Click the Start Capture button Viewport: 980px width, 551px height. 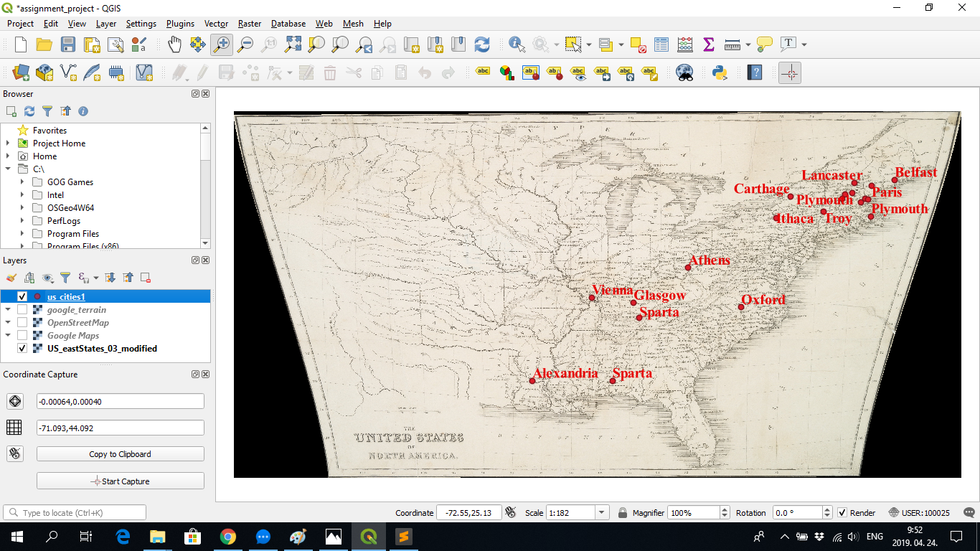click(x=121, y=481)
